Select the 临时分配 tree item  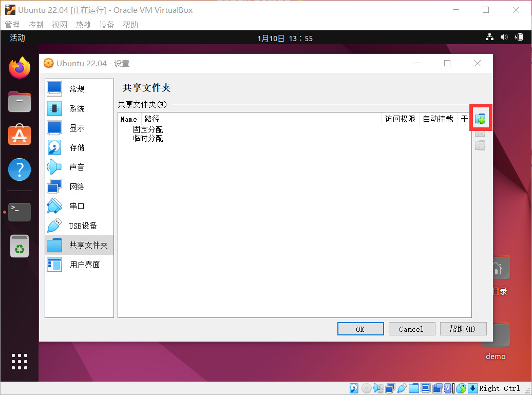coord(148,138)
